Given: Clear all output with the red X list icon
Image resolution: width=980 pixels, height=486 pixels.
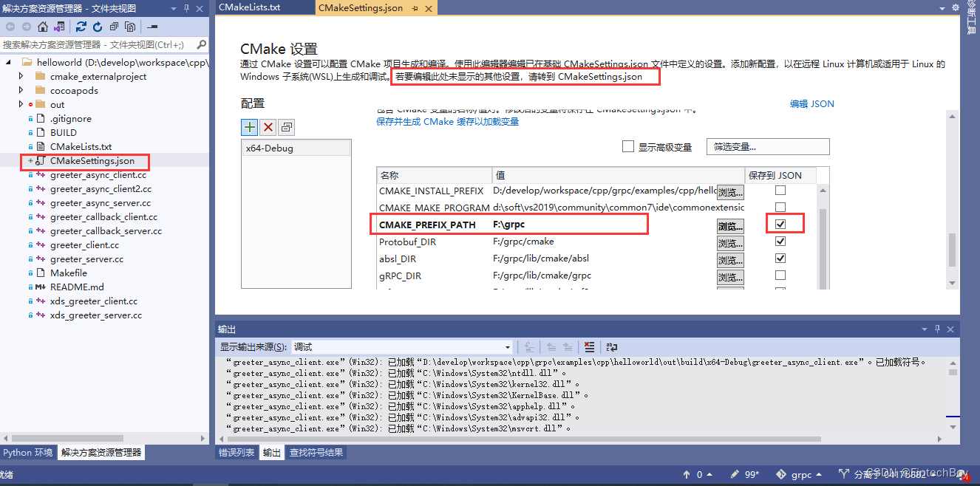Looking at the screenshot, I should pyautogui.click(x=589, y=346).
